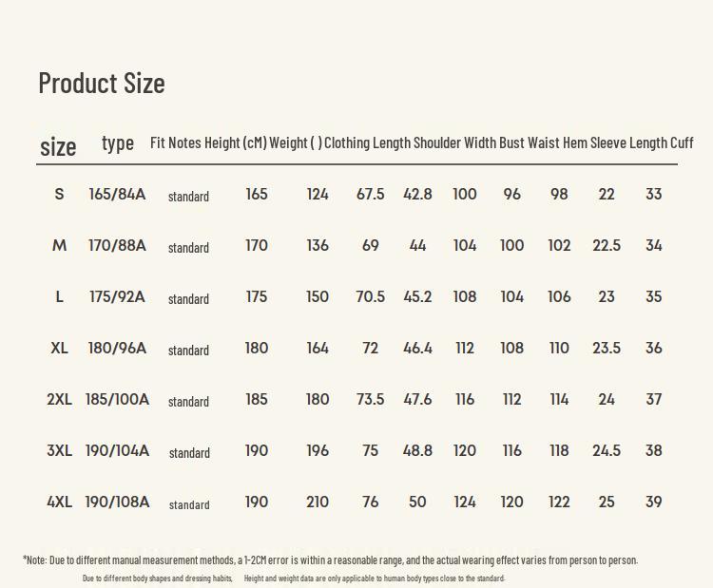Click the measurement error note text
Screen dimensions: 713x588
(x=330, y=560)
